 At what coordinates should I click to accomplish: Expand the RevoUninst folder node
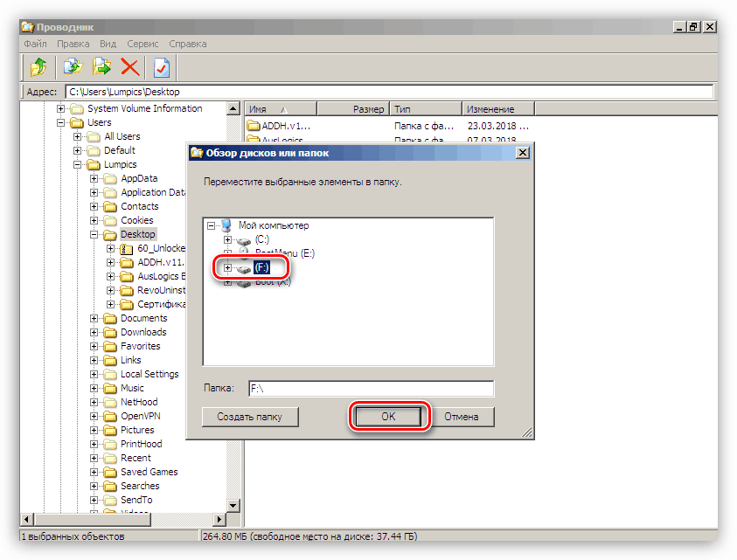pos(110,290)
